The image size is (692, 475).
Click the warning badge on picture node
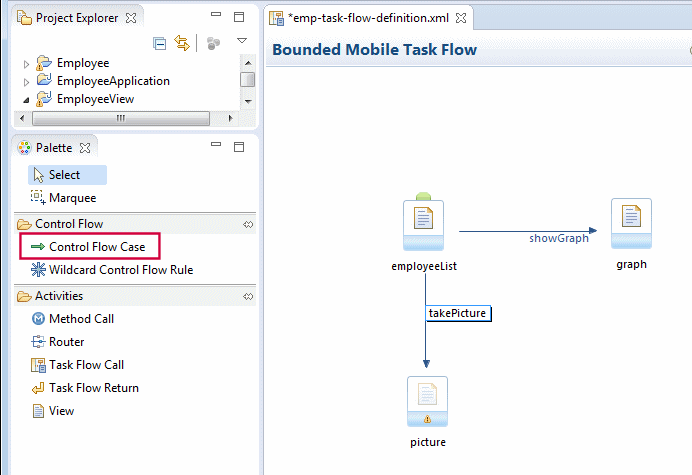coord(427,419)
